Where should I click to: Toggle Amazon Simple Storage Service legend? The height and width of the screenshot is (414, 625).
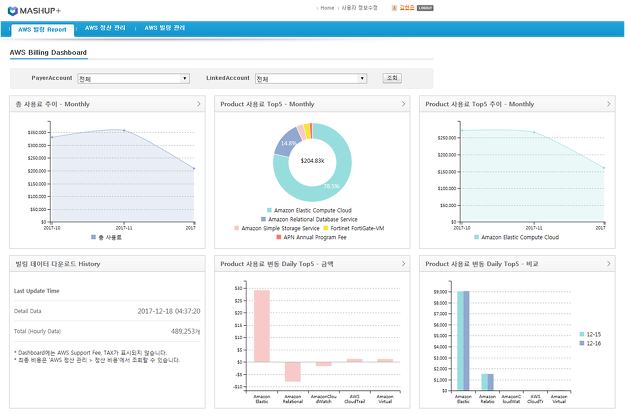(x=277, y=228)
